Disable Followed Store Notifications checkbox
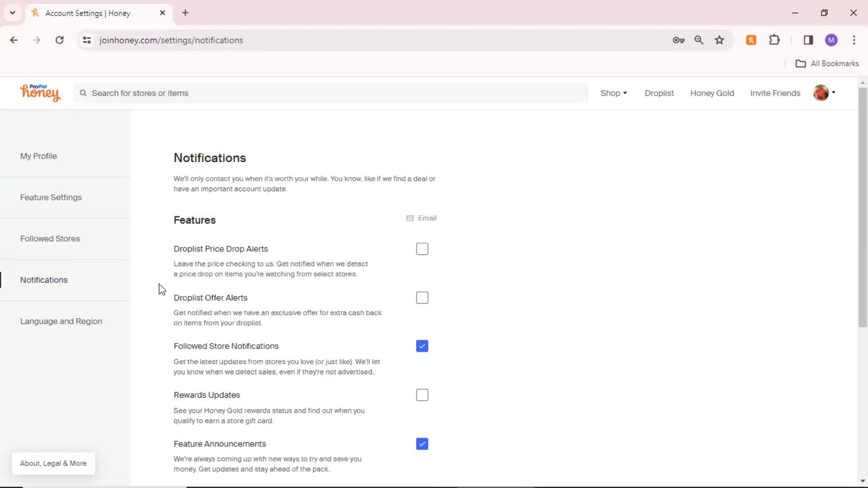The width and height of the screenshot is (868, 488). pyautogui.click(x=422, y=346)
